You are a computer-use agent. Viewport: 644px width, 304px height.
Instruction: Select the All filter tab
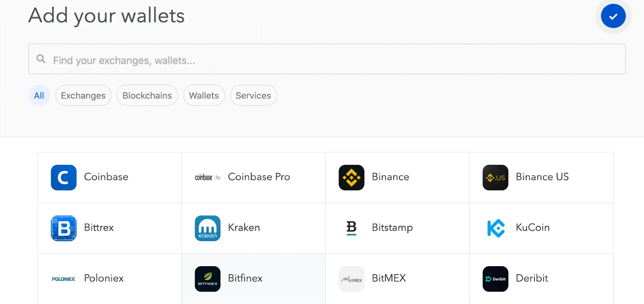39,95
